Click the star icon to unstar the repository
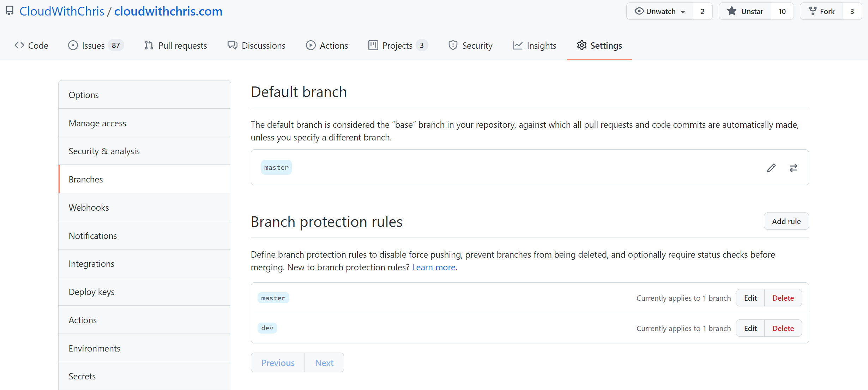 (x=731, y=11)
